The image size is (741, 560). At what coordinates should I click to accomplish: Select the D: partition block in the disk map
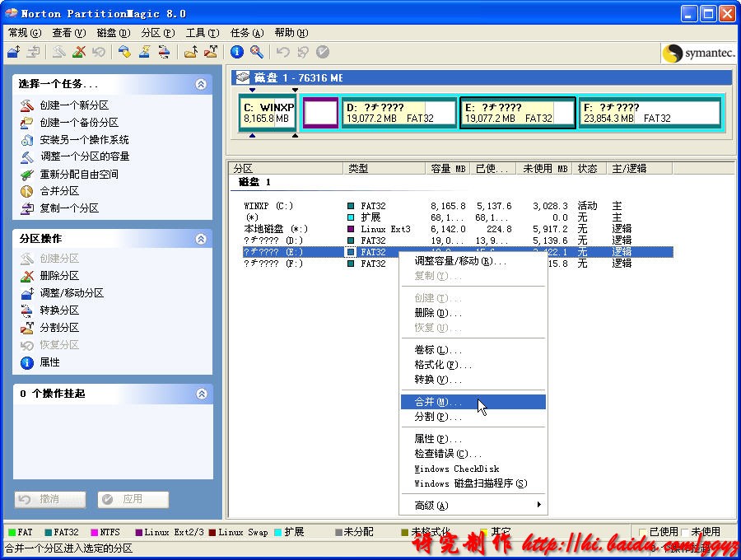point(398,113)
